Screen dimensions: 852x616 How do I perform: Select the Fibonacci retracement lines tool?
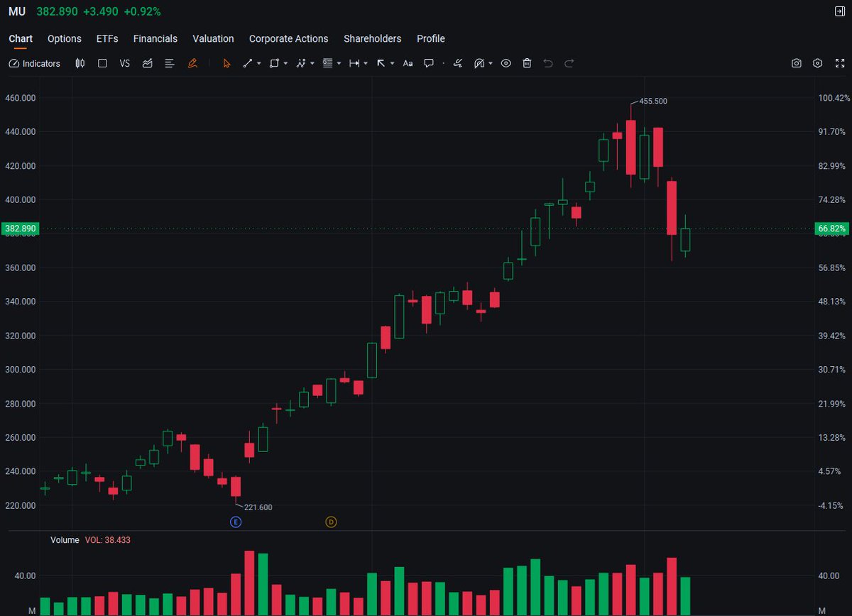tap(328, 63)
